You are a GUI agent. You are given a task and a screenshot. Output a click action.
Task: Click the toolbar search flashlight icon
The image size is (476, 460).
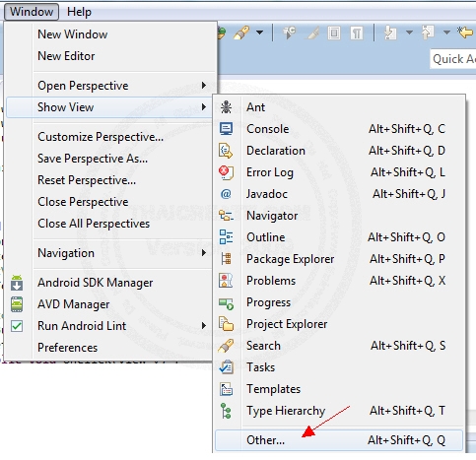coord(241,33)
